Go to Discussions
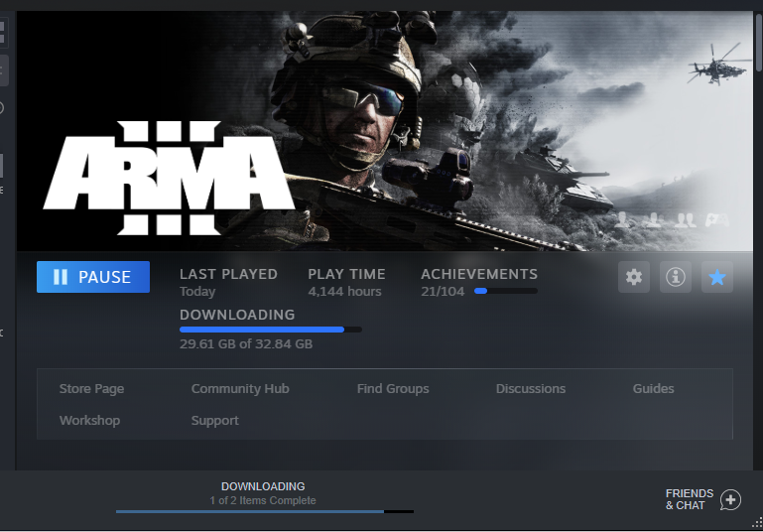 tap(531, 389)
